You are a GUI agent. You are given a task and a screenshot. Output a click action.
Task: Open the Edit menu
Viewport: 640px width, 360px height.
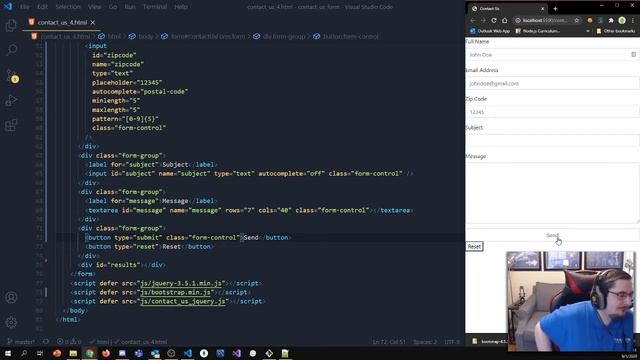[42, 7]
